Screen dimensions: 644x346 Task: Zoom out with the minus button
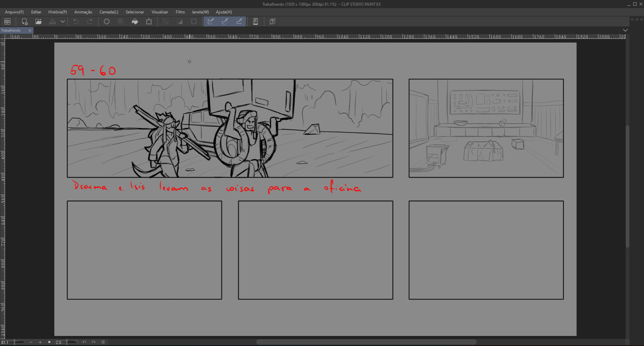[31, 342]
